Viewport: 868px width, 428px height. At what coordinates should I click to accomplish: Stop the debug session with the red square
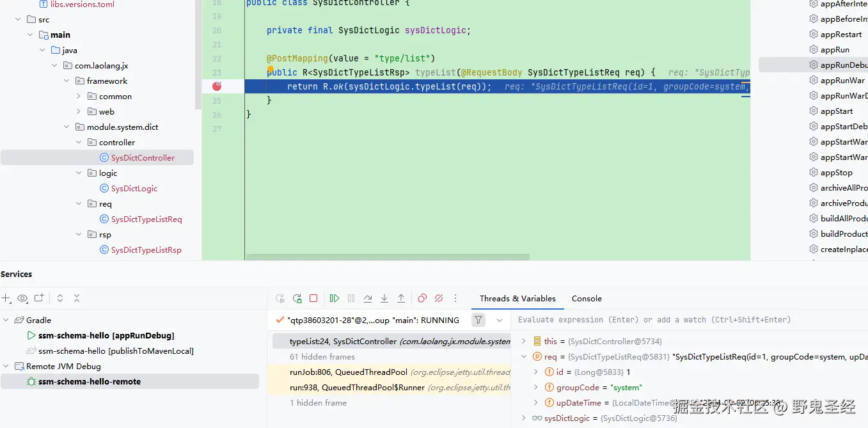pyautogui.click(x=313, y=298)
